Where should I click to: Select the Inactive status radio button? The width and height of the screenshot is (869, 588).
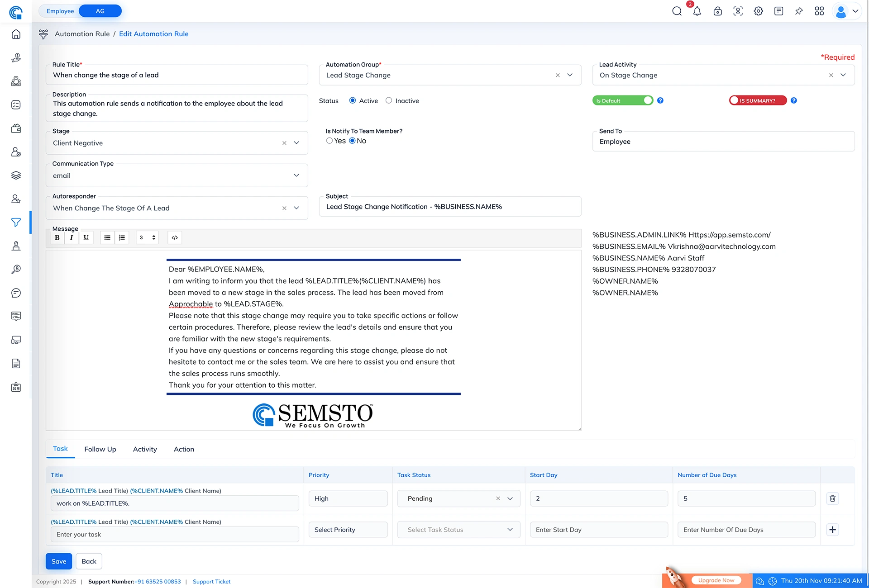389,100
